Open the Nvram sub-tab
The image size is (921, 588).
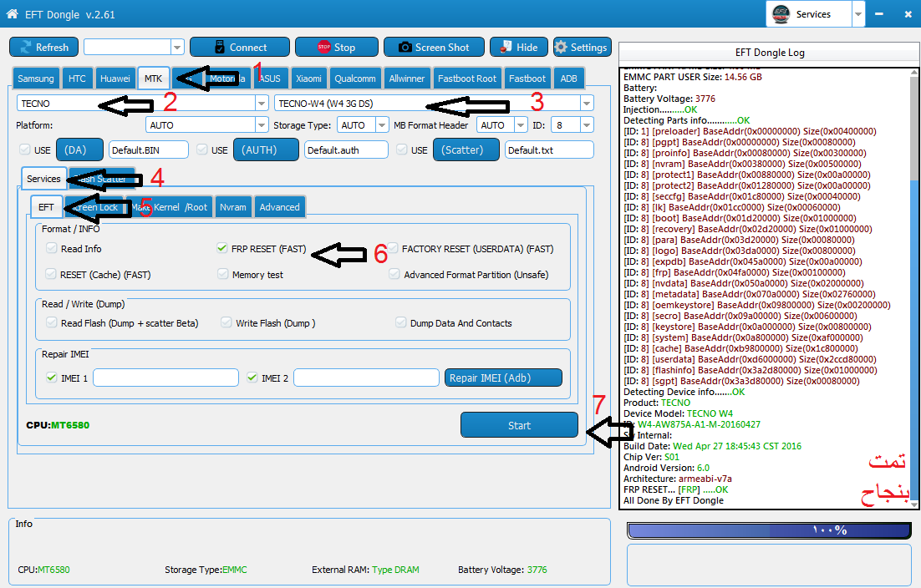click(x=233, y=206)
